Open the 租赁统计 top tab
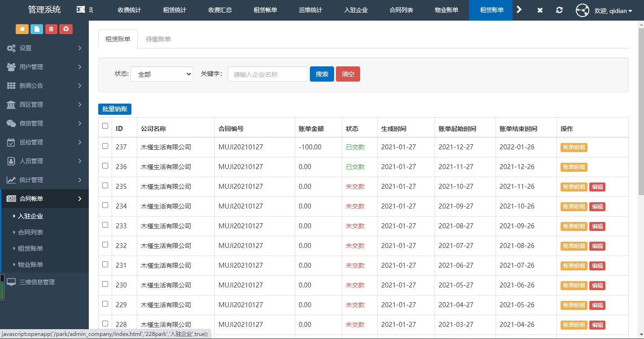The image size is (644, 339). tap(175, 10)
